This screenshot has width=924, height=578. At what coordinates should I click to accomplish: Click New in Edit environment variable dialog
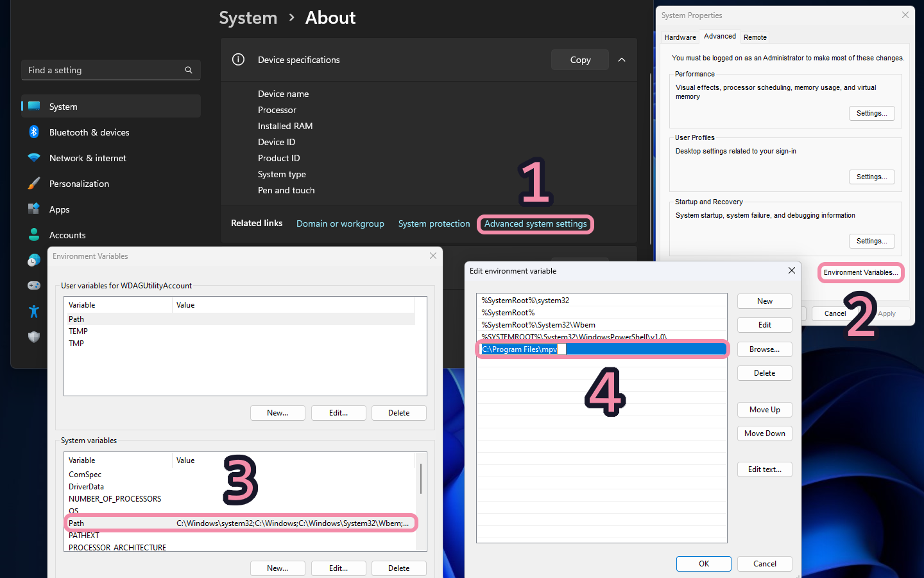(765, 301)
